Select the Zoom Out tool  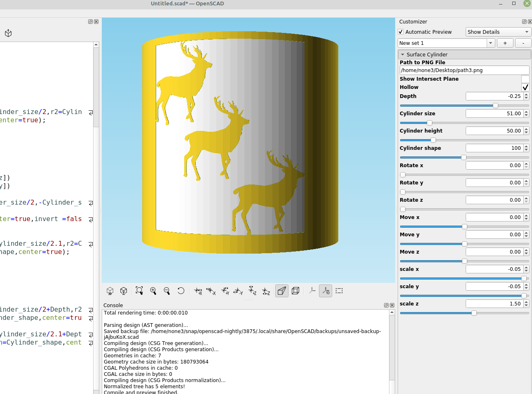pos(167,291)
